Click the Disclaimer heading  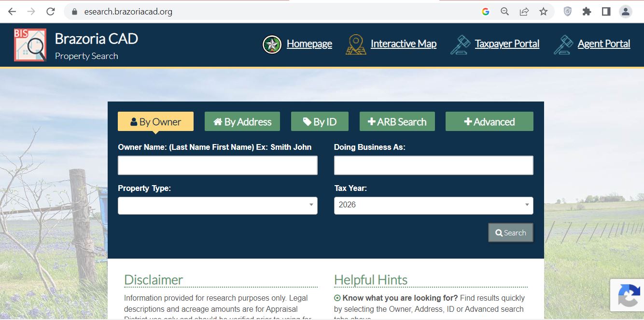point(154,280)
